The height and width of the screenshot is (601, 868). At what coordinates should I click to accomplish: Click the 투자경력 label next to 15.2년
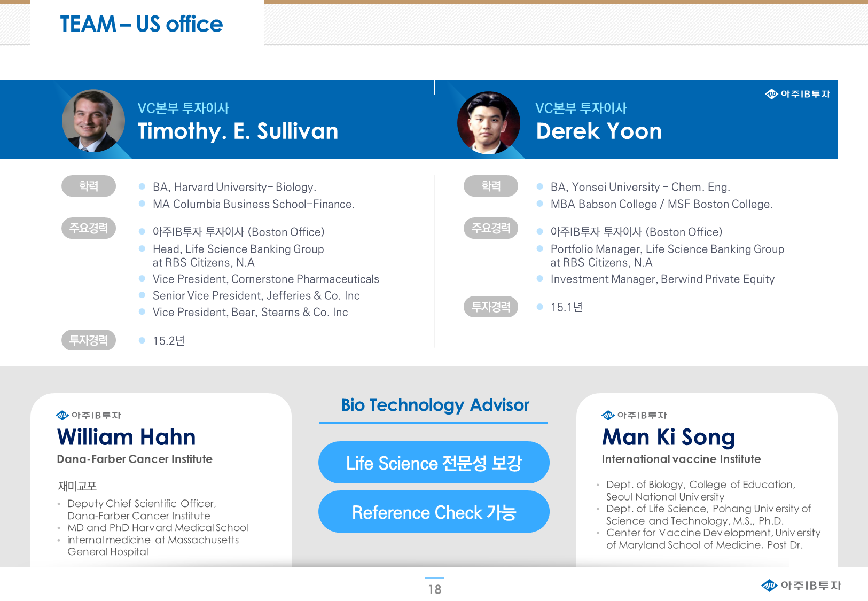[89, 340]
